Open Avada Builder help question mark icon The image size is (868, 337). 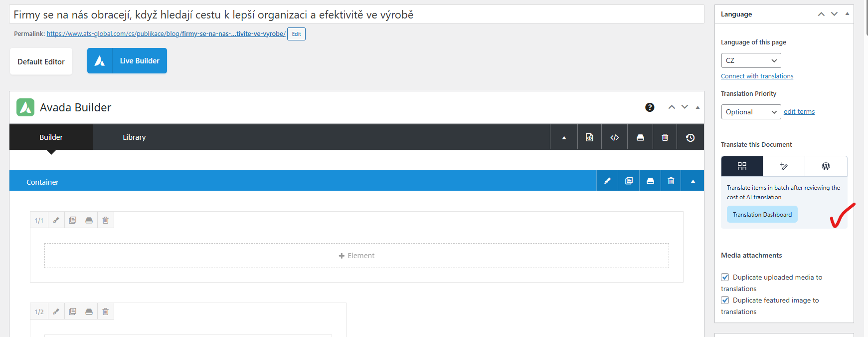pyautogui.click(x=650, y=107)
